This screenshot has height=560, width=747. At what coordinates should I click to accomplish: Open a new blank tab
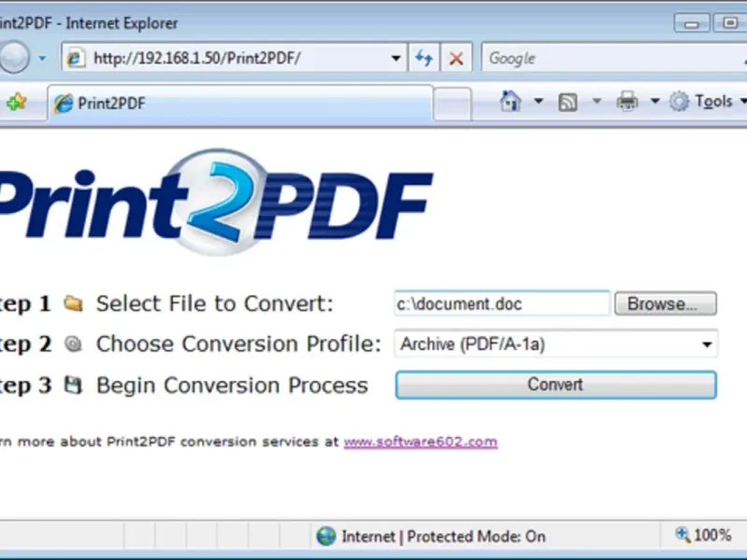click(x=452, y=104)
